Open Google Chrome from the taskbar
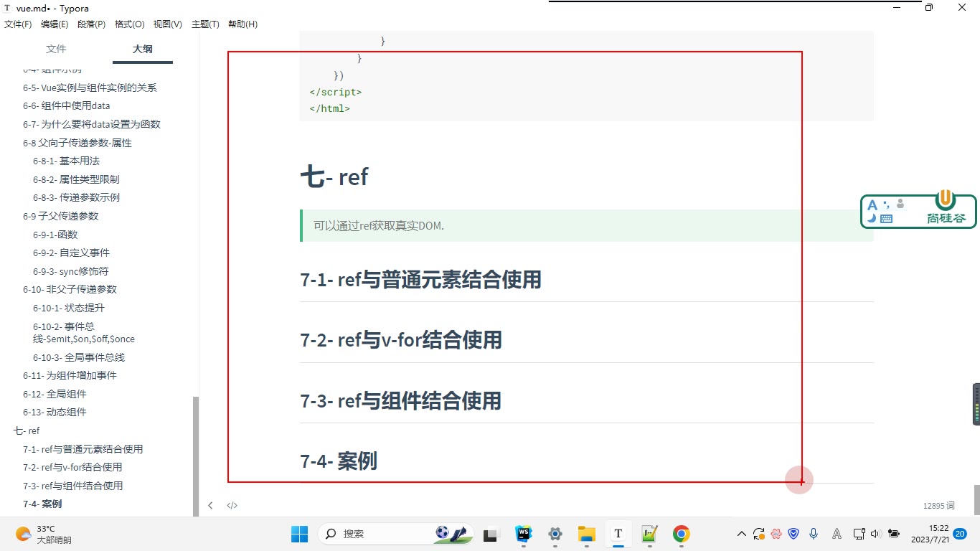980x551 pixels. pyautogui.click(x=682, y=534)
